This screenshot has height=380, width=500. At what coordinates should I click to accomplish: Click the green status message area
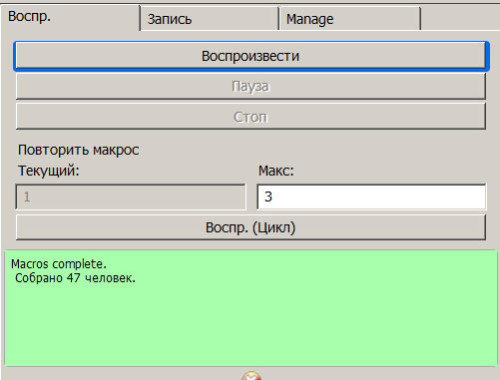point(251,308)
